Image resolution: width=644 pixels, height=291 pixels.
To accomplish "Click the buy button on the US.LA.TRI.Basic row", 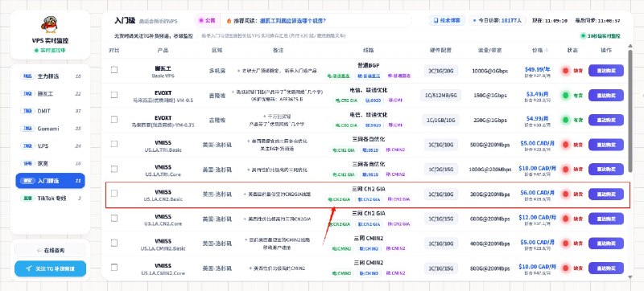I will pyautogui.click(x=606, y=145).
